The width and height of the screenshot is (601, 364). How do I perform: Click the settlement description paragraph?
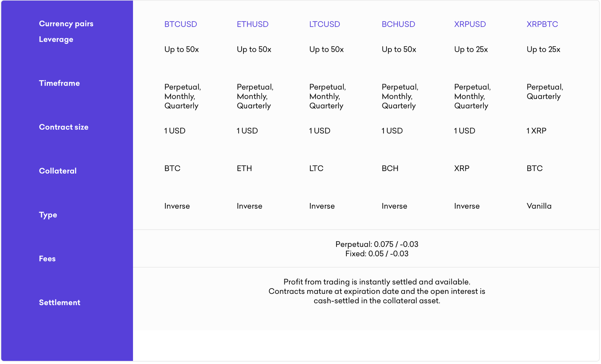pos(377,292)
